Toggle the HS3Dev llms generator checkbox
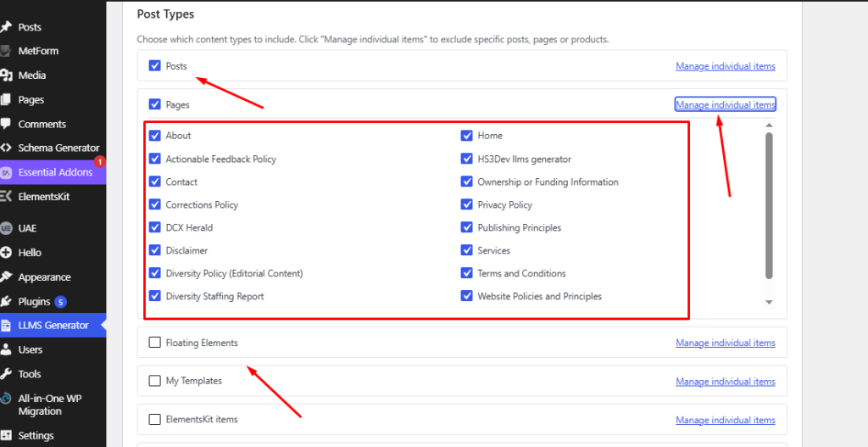Screen dimensions: 868x447 click(467, 159)
